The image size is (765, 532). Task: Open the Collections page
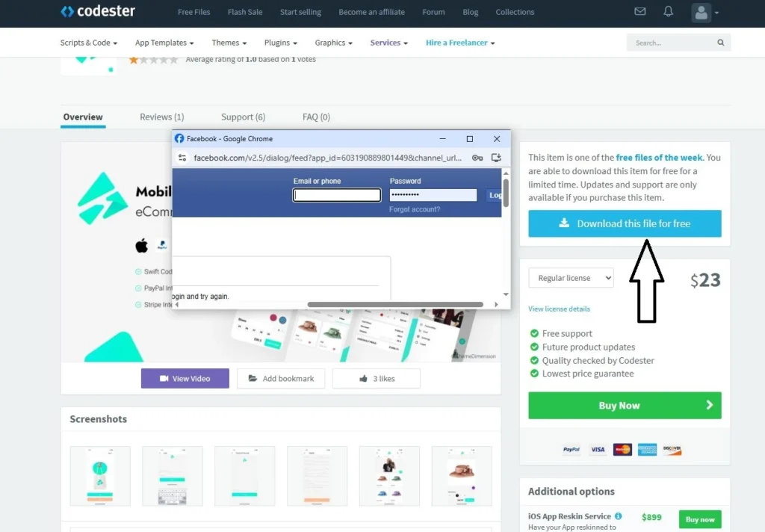pyautogui.click(x=515, y=12)
